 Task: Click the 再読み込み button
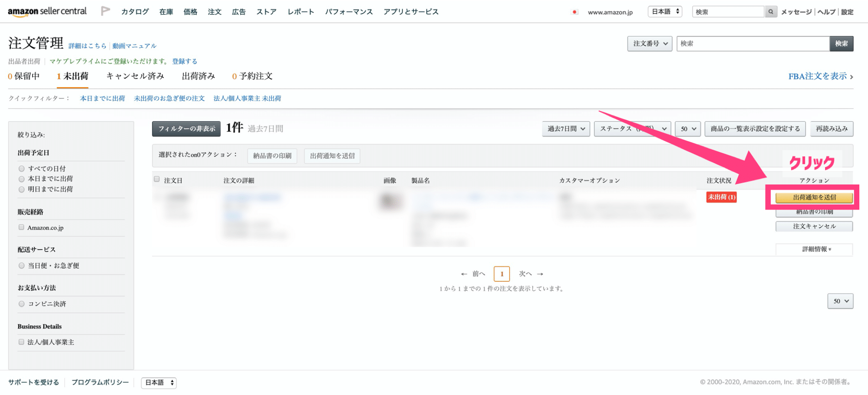pyautogui.click(x=832, y=129)
